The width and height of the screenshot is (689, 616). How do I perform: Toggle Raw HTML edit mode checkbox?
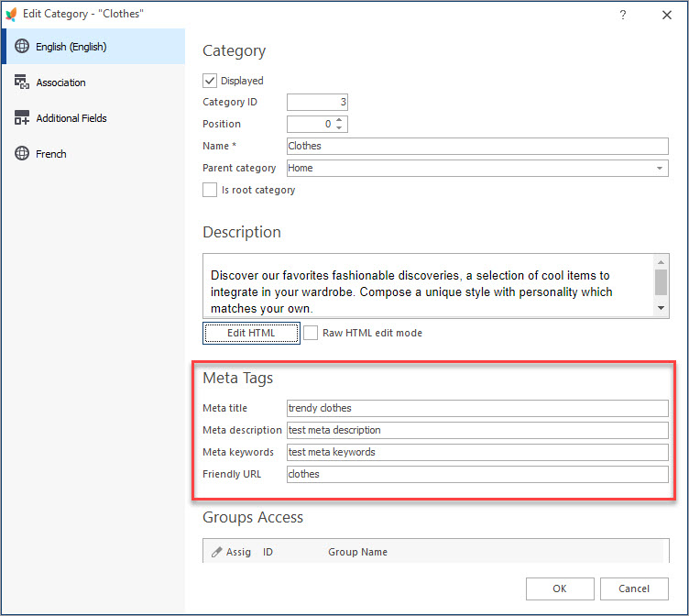coord(311,333)
